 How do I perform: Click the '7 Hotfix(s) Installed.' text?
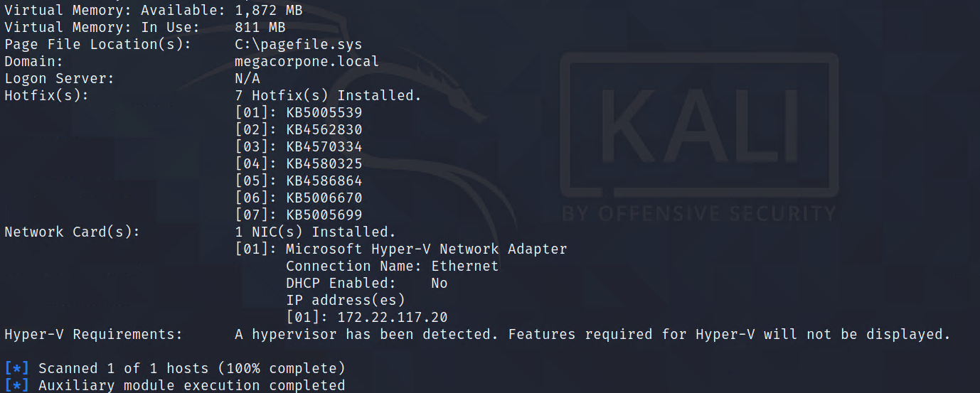tap(328, 96)
